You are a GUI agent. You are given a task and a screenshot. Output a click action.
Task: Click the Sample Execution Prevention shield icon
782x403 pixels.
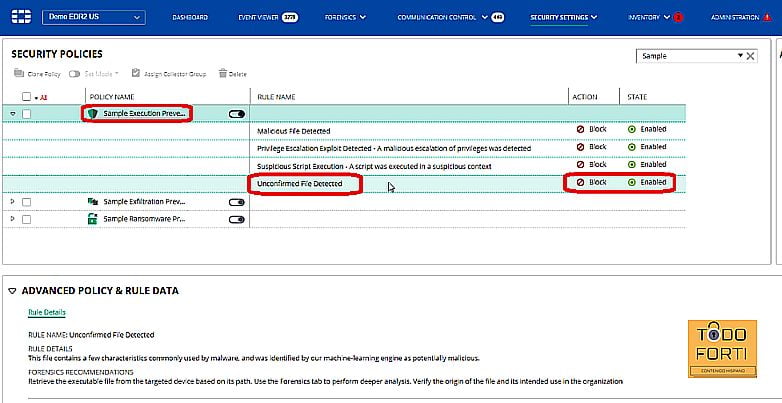93,114
